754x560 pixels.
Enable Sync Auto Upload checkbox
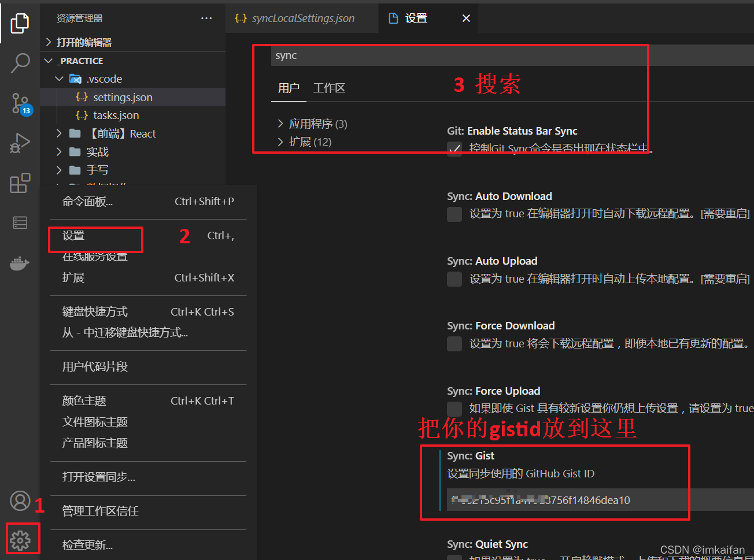(454, 279)
